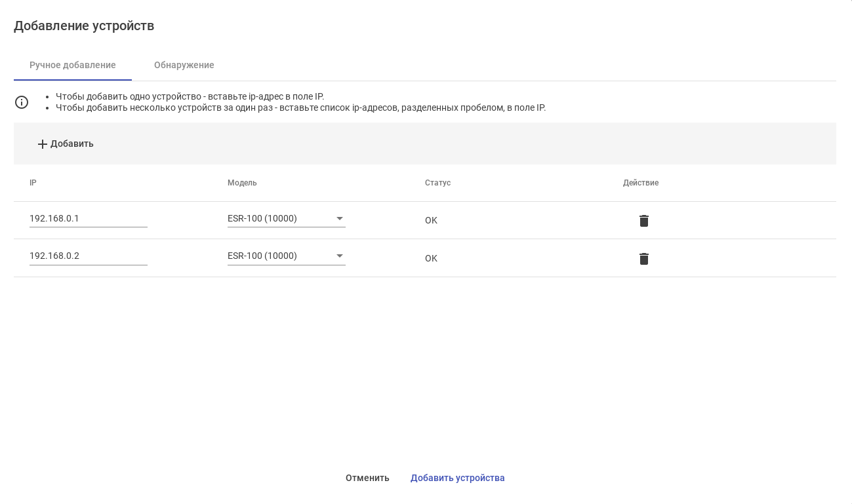Click the hint about adding one device

190,96
